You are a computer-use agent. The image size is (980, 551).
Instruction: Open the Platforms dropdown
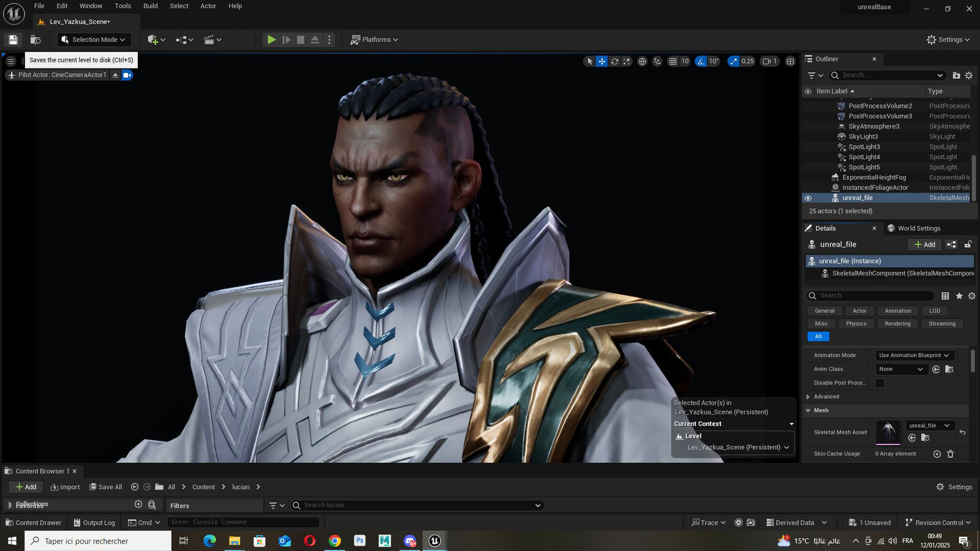[374, 40]
